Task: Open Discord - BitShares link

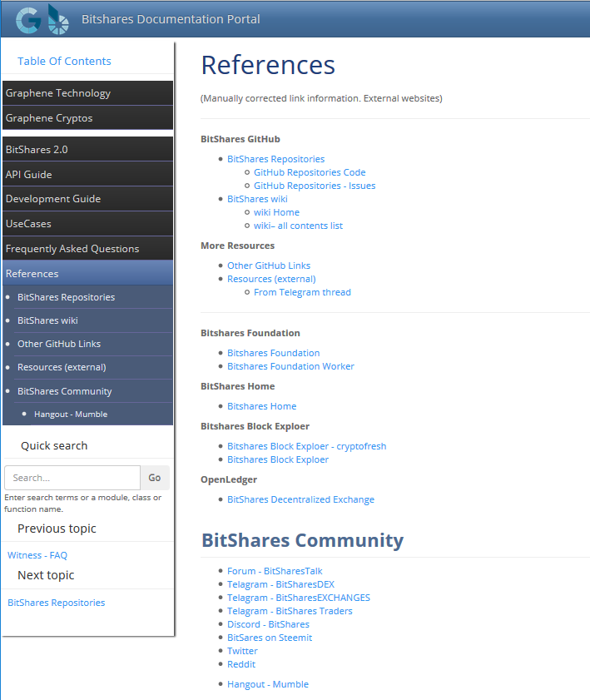Action: 268,624
